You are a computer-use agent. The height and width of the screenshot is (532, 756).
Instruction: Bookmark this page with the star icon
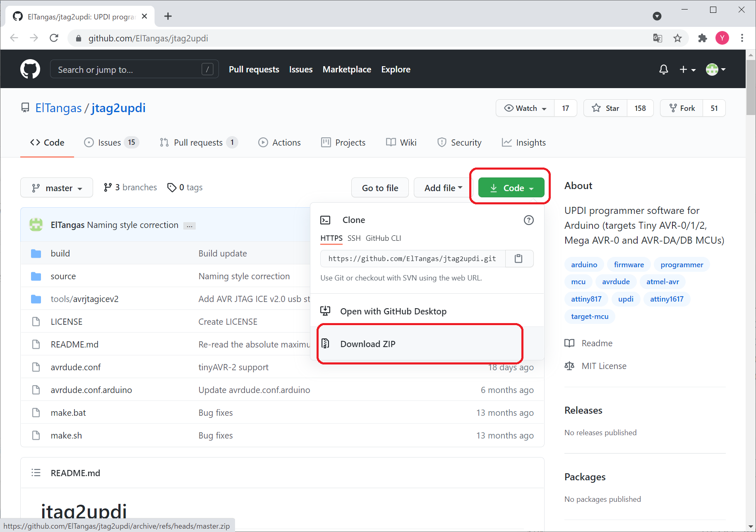677,38
